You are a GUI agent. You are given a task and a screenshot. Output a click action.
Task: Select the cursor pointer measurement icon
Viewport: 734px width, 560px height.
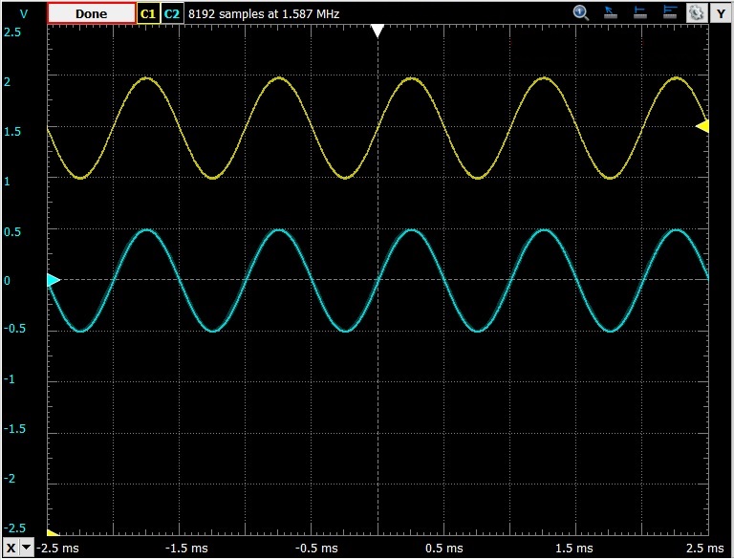pos(610,13)
